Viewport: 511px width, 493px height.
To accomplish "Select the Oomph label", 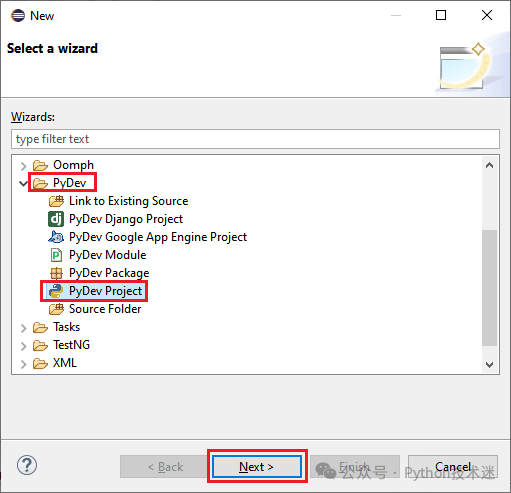I will pyautogui.click(x=73, y=165).
